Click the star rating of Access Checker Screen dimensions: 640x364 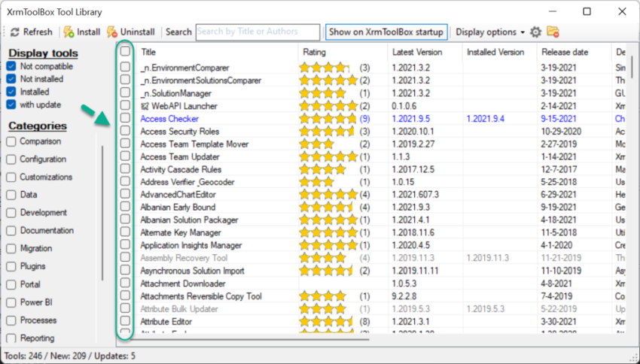point(328,119)
